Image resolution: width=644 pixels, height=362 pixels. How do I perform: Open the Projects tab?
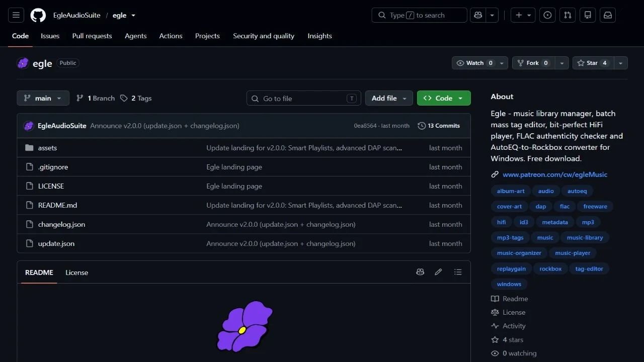[207, 36]
